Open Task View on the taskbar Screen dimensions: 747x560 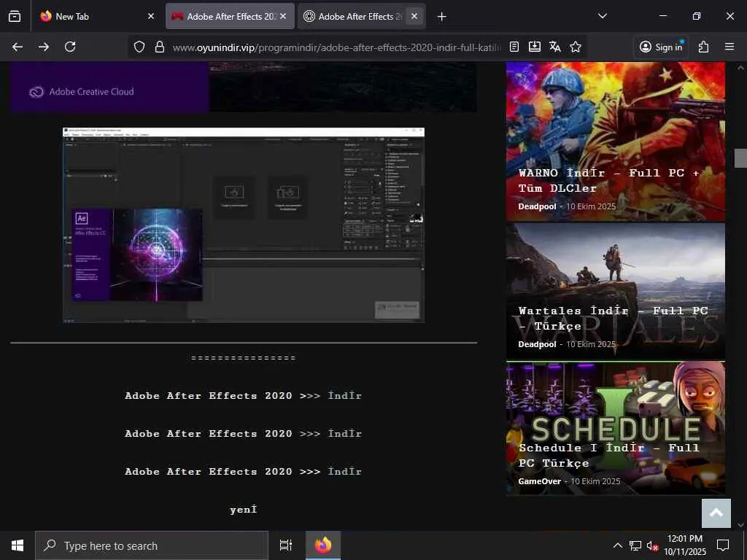point(285,545)
